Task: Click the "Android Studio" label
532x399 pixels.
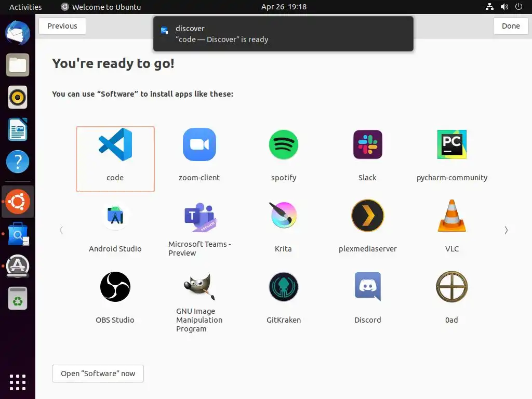Action: (x=115, y=249)
